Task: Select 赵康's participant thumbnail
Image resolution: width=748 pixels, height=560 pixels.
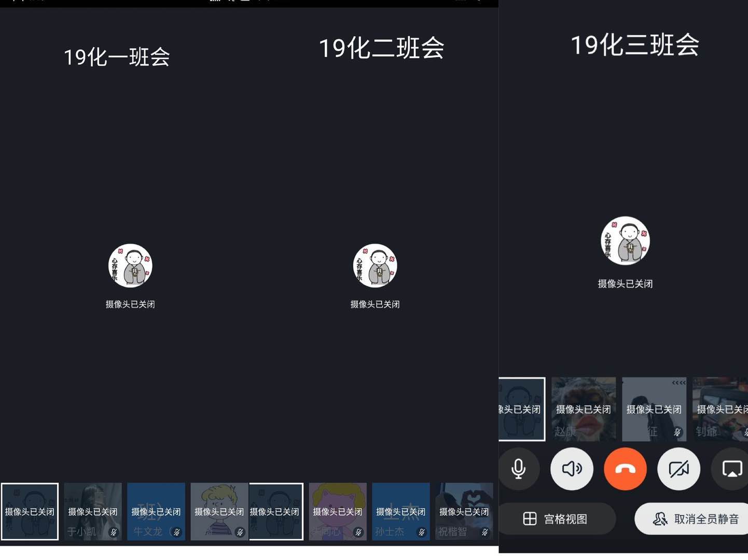Action: pyautogui.click(x=583, y=409)
